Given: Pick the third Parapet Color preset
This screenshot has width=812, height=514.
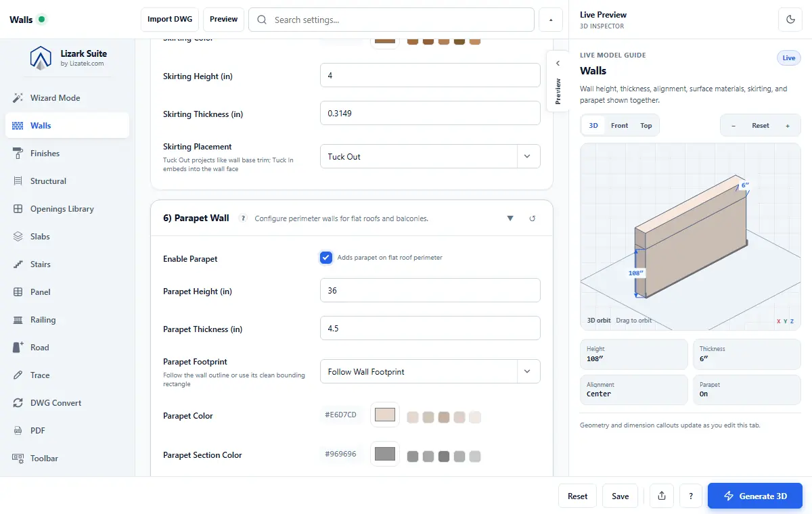Looking at the screenshot, I should pos(444,418).
